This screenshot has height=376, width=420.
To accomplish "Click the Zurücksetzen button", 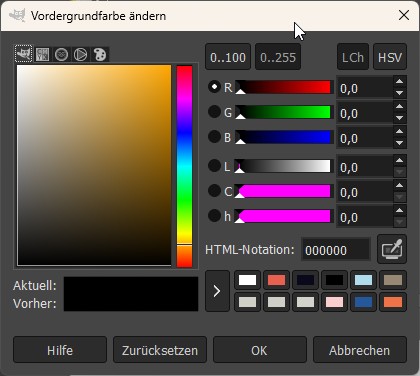I will [x=160, y=350].
